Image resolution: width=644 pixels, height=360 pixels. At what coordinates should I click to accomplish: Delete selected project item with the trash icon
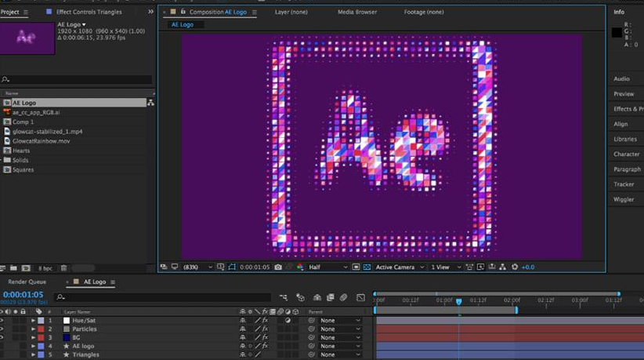[63, 268]
